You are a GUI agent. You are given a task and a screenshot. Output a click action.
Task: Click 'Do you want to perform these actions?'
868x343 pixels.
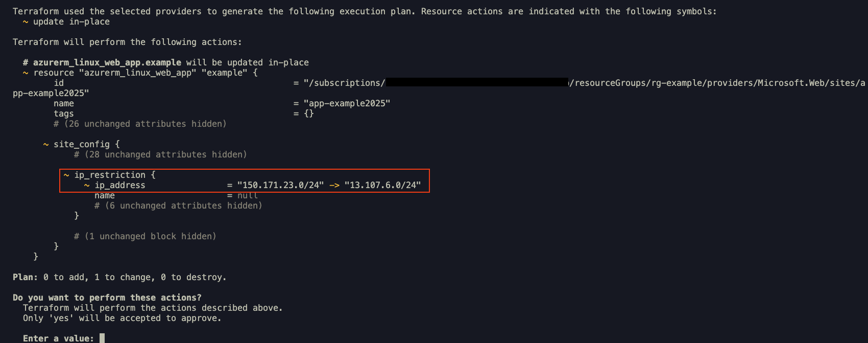[x=107, y=298]
